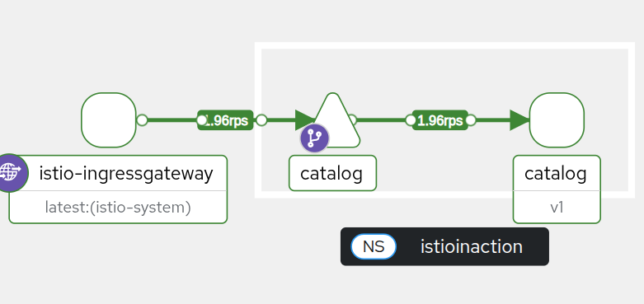Select the catalog service triangle node
Image resolution: width=644 pixels, height=304 pixels.
(335, 120)
